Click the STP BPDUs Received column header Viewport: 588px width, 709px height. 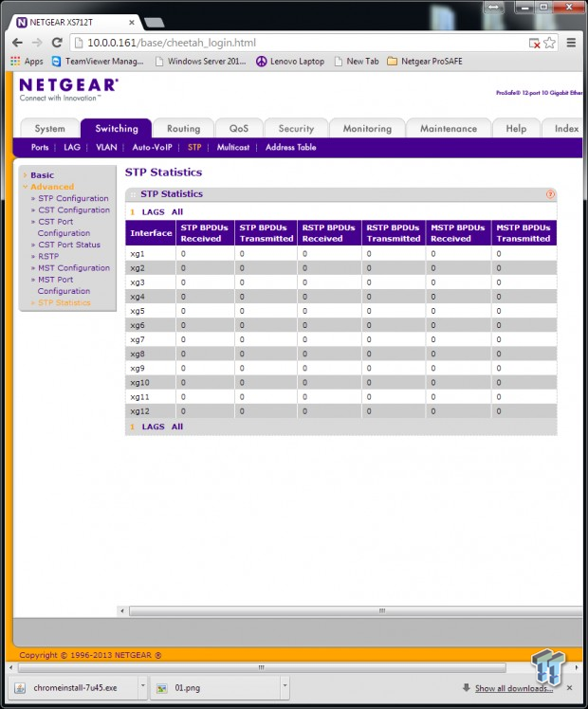205,233
